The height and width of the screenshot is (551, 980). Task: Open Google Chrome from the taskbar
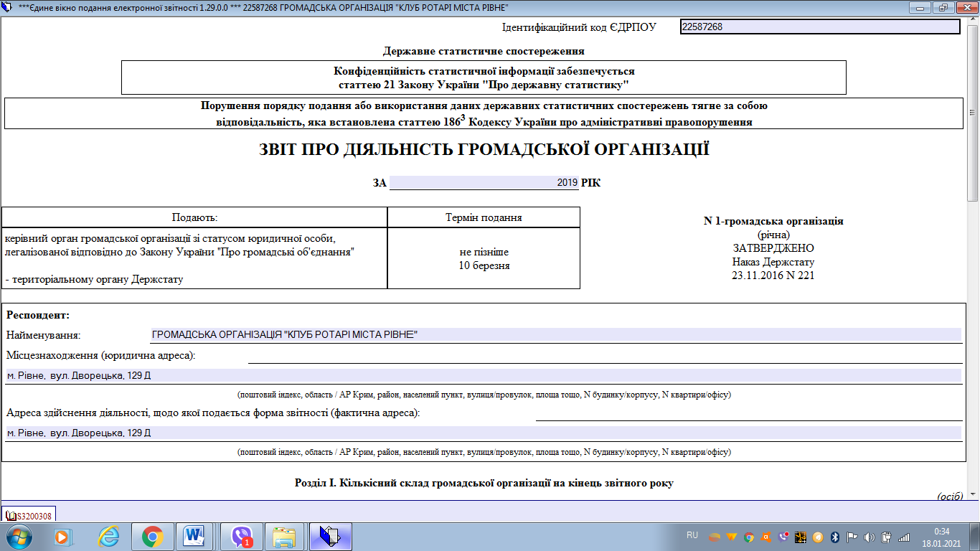[152, 536]
